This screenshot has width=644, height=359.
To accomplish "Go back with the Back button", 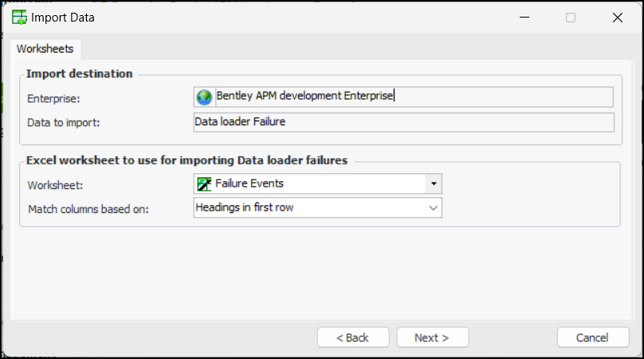I will [353, 337].
